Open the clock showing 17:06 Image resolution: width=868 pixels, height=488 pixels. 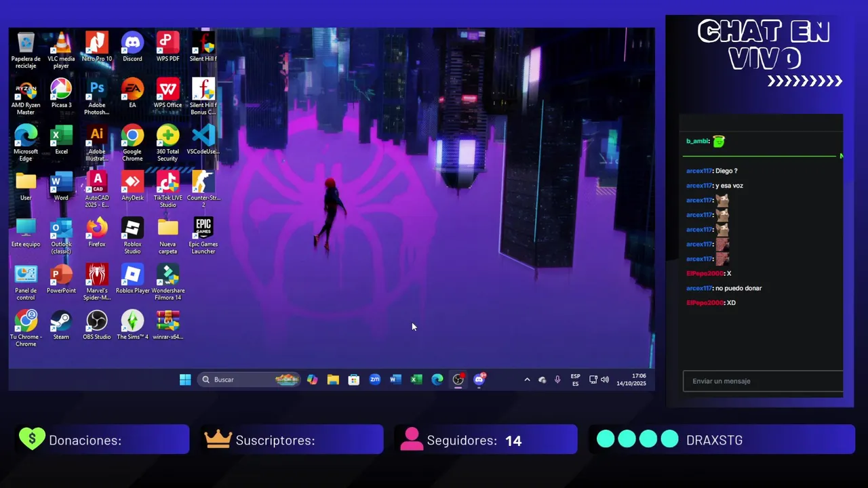click(631, 380)
